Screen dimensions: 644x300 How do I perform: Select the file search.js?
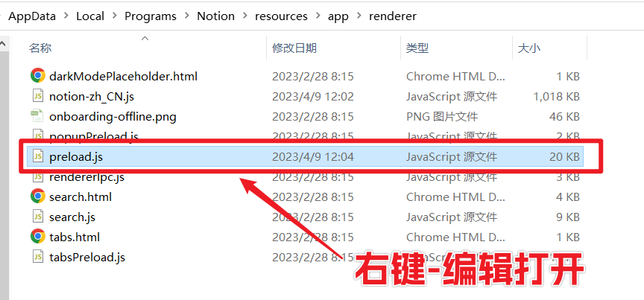(x=72, y=217)
